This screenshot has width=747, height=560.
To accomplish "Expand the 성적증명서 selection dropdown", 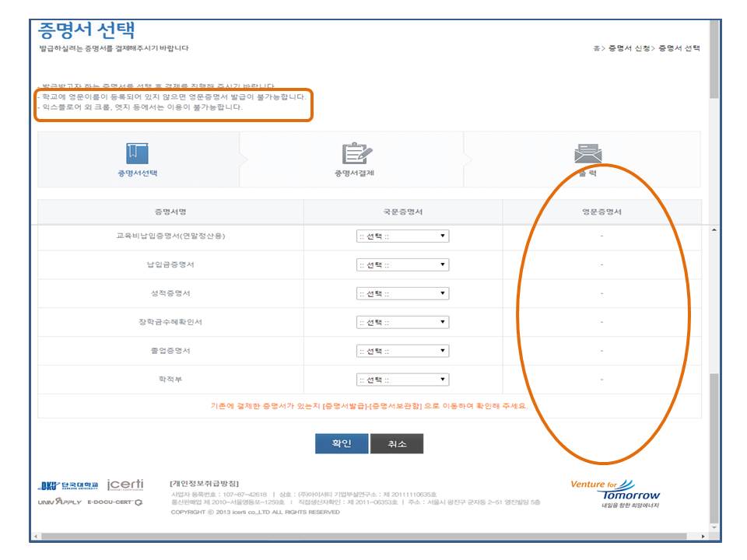I will click(x=402, y=294).
